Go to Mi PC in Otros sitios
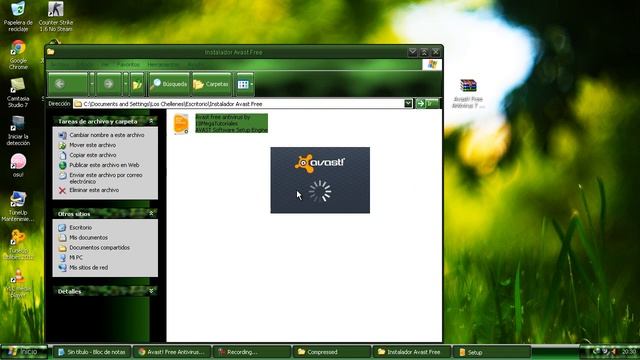Image resolution: width=640 pixels, height=360 pixels. click(x=71, y=258)
